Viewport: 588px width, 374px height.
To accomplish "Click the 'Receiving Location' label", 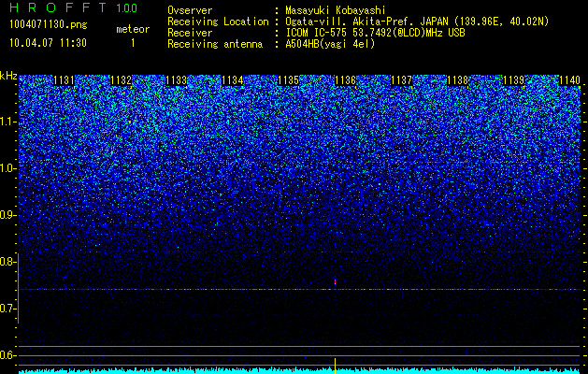I will (x=218, y=22).
